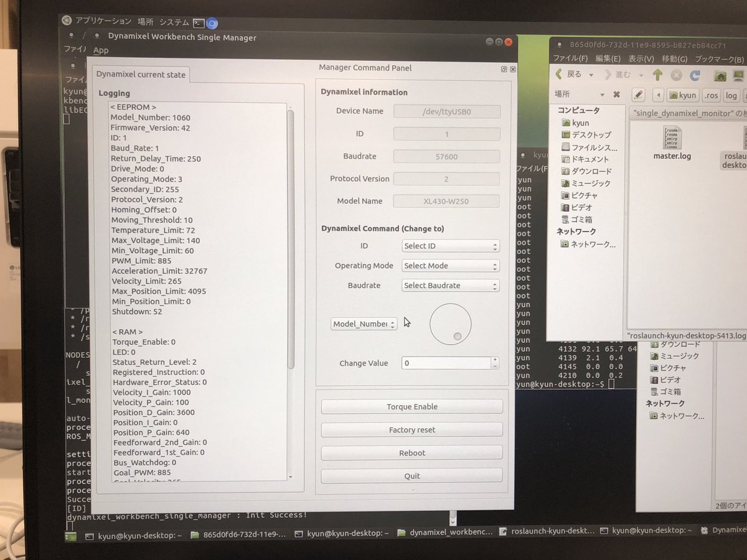
Task: Open the 戻る history dropdown arrow
Action: [591, 75]
